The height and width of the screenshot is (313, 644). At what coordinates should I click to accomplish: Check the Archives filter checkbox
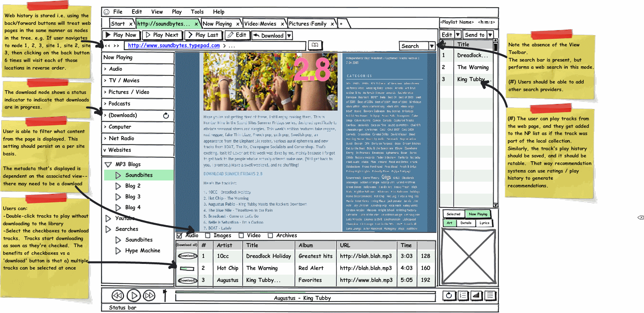(x=270, y=236)
